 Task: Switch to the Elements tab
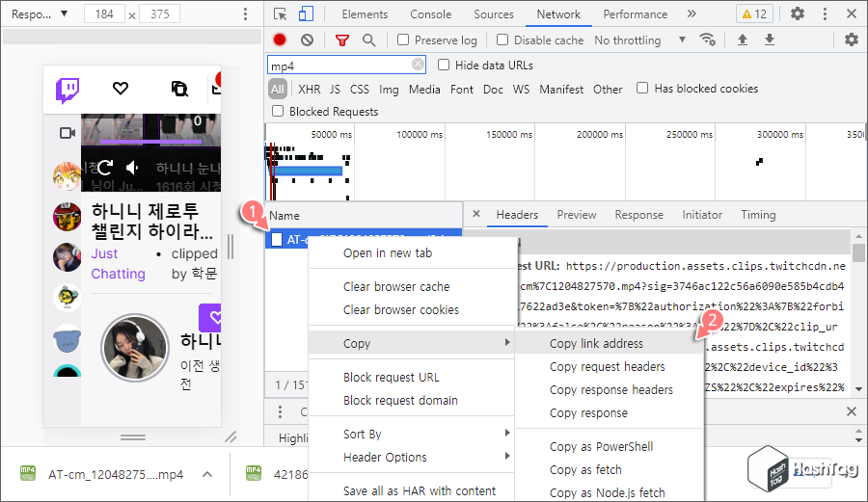(x=365, y=13)
